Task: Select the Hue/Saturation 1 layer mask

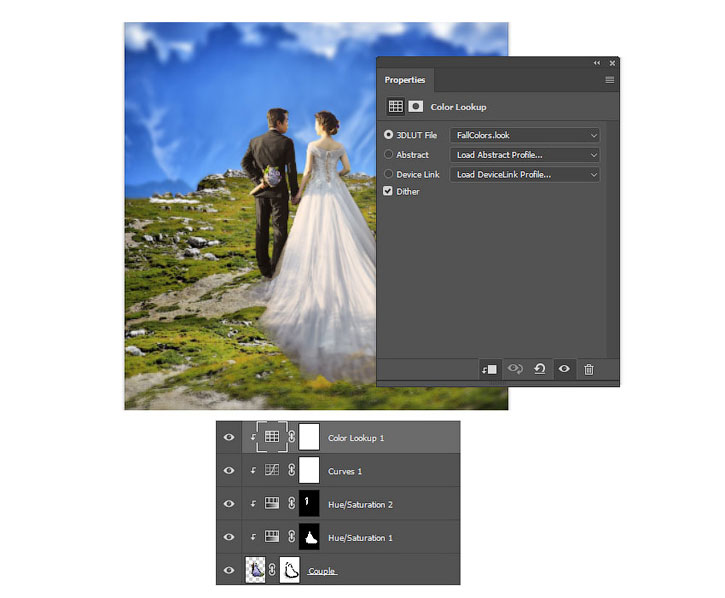Action: point(309,537)
